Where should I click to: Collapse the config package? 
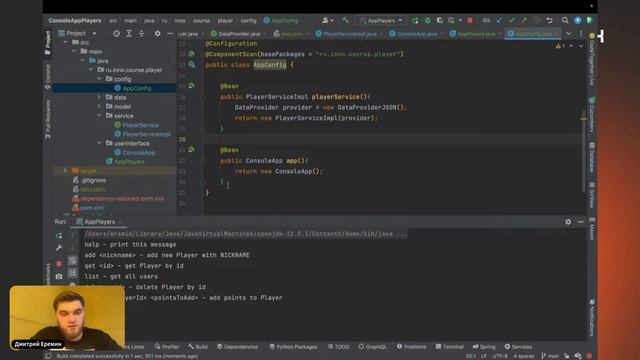[x=99, y=79]
